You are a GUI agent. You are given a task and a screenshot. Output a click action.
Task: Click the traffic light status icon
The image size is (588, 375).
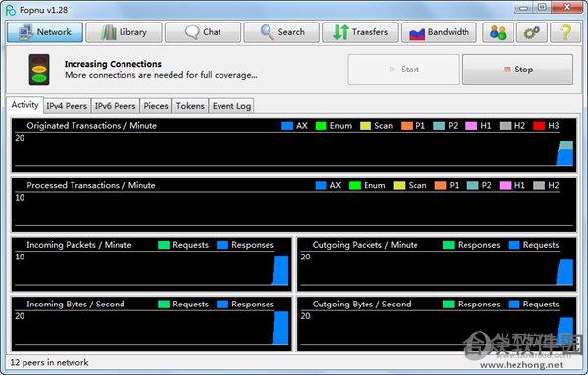(39, 70)
